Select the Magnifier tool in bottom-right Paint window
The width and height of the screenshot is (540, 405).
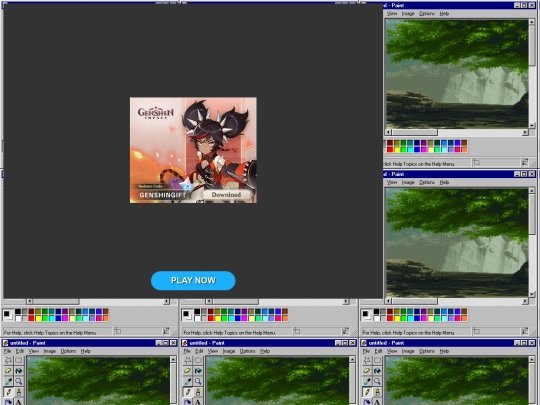coord(377,382)
